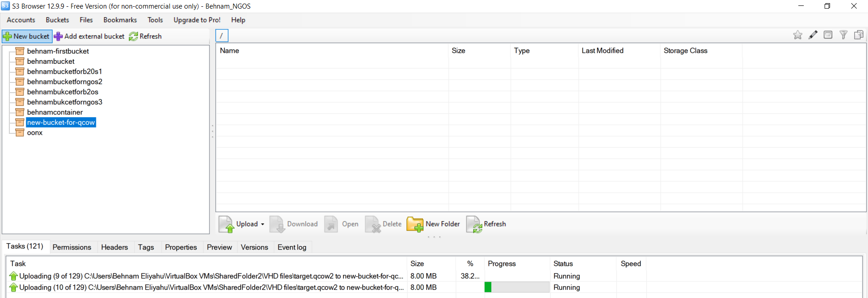Open the Bookmarks menu
The width and height of the screenshot is (868, 298).
120,20
